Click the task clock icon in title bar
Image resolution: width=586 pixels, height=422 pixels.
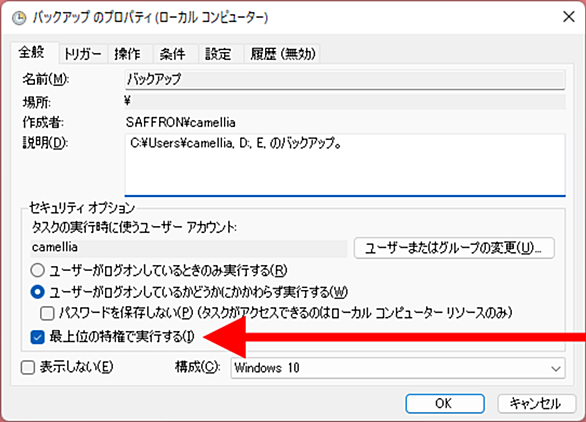pyautogui.click(x=19, y=18)
